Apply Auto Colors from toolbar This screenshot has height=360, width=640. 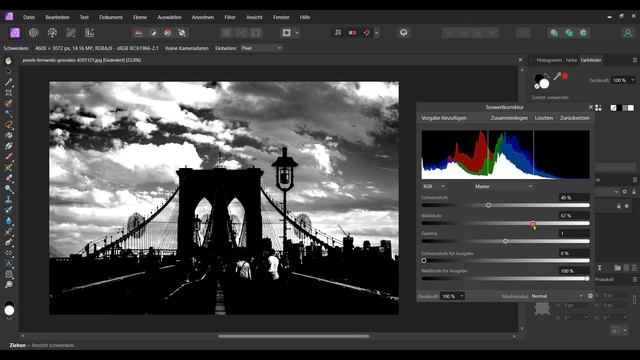point(168,33)
